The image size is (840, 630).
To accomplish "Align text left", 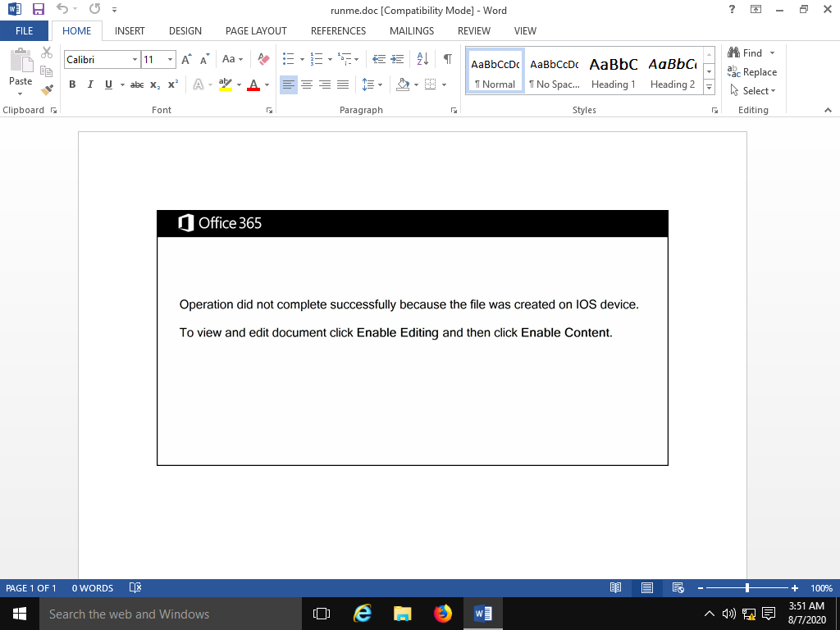I will (288, 84).
